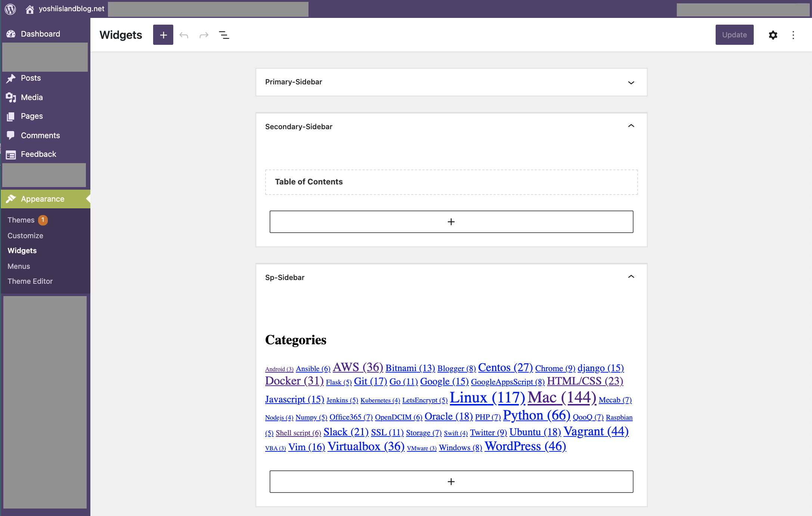
Task: Click the Dashboard gauge icon
Action: (x=11, y=34)
